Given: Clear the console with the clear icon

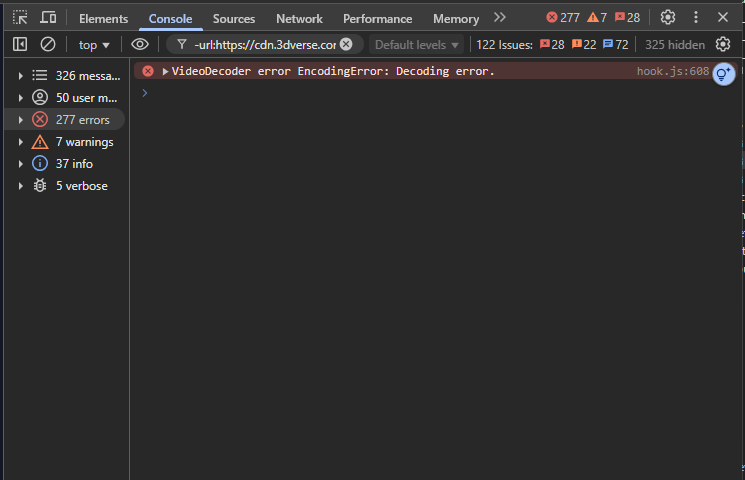Looking at the screenshot, I should pyautogui.click(x=48, y=44).
